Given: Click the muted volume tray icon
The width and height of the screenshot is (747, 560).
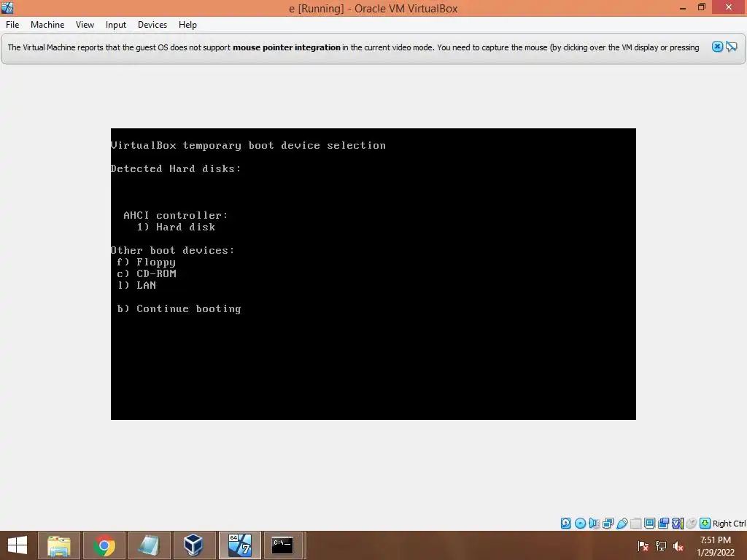Looking at the screenshot, I should 678,545.
